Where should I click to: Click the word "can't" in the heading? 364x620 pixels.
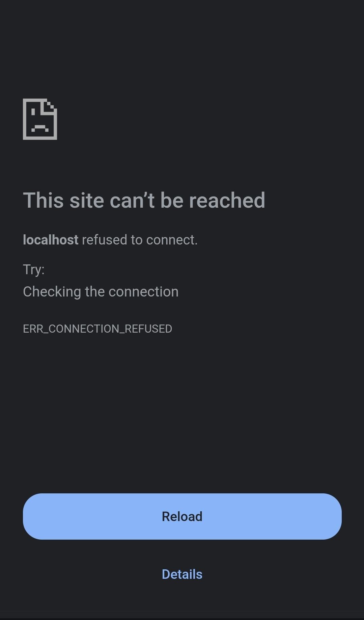(132, 200)
